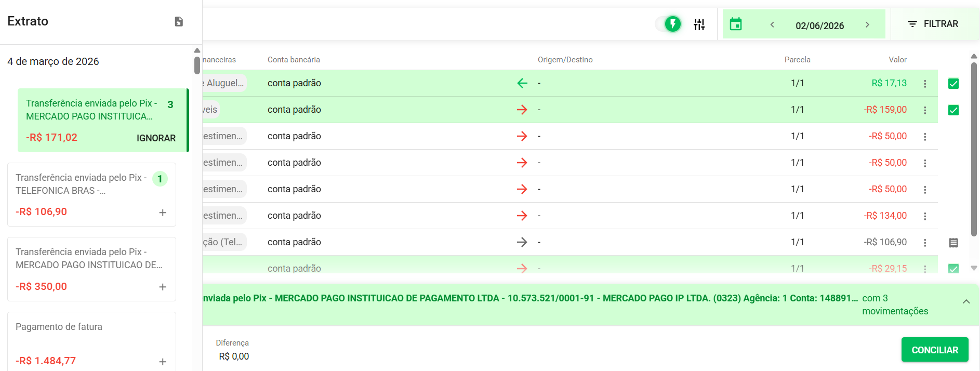Select the TELEFONICA BRAS transaction card
Screen dimensions: 980x371
click(x=91, y=195)
